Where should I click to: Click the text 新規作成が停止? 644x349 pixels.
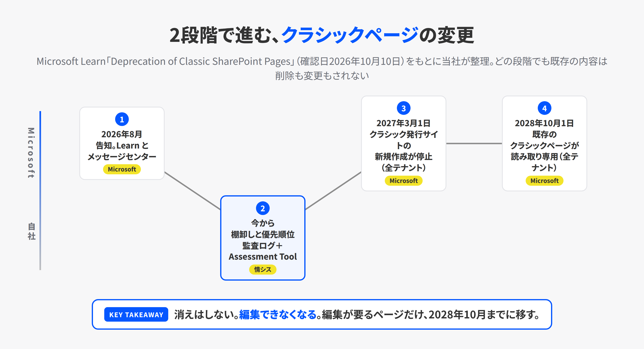pyautogui.click(x=404, y=157)
